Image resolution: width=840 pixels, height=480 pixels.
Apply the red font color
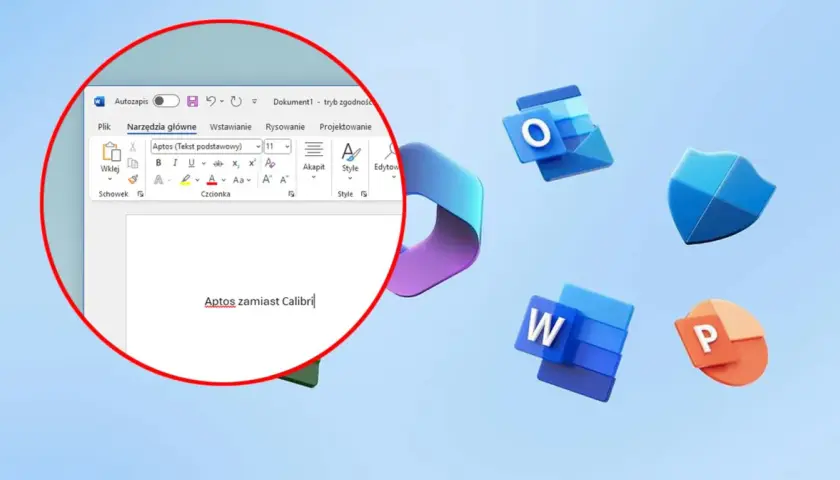pyautogui.click(x=212, y=180)
